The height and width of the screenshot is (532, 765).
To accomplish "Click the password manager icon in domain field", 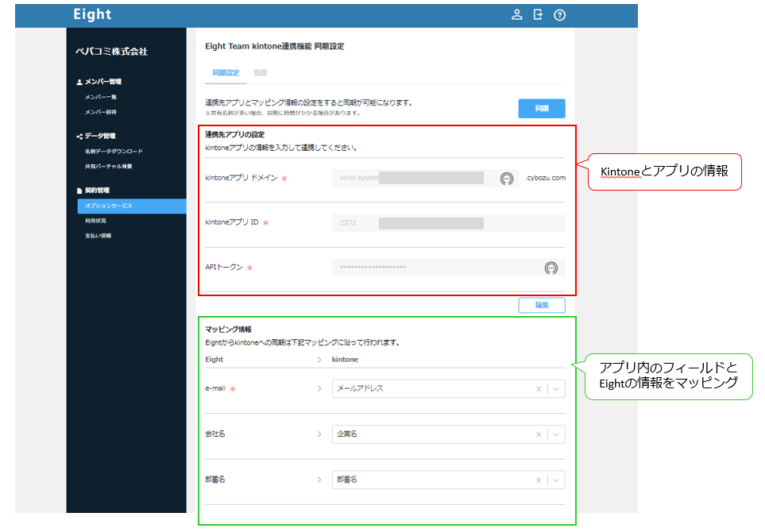I will click(506, 179).
